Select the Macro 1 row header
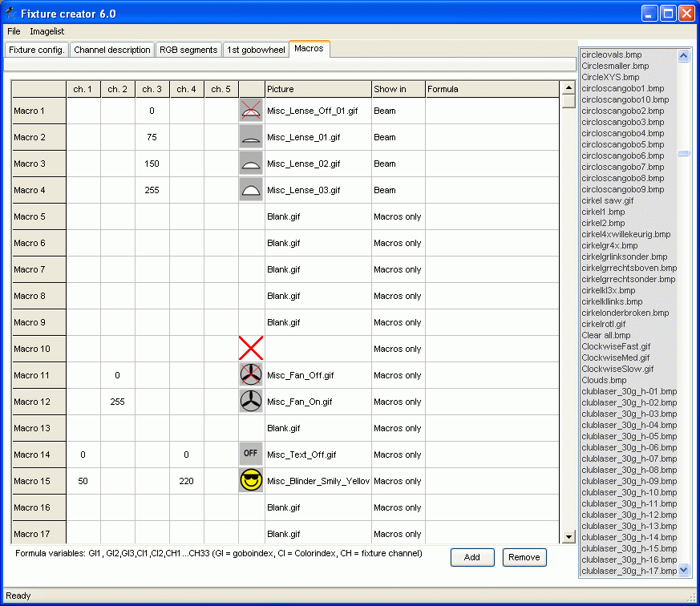Image resolution: width=700 pixels, height=606 pixels. [x=38, y=111]
